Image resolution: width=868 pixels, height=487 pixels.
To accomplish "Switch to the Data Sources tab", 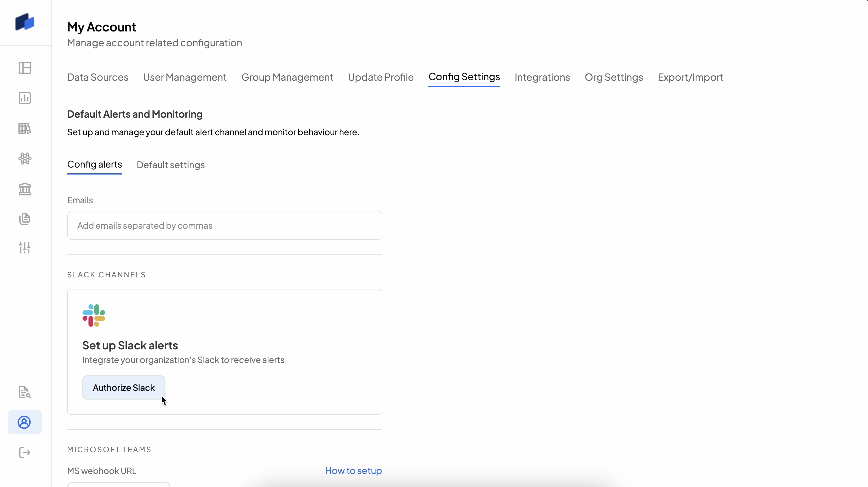I will coord(98,77).
